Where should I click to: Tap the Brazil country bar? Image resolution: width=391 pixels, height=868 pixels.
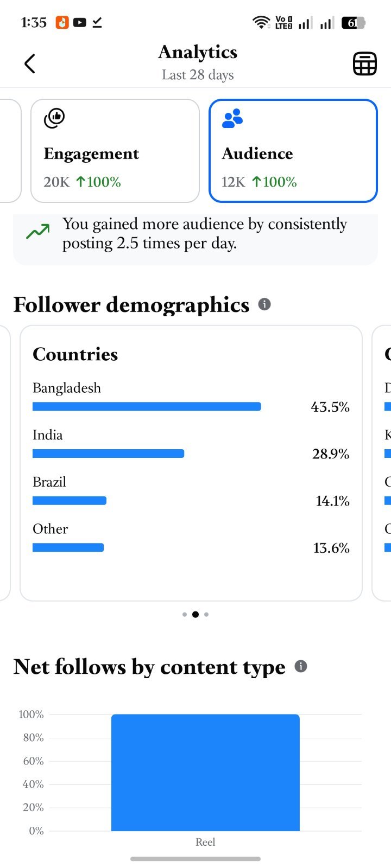coord(70,501)
